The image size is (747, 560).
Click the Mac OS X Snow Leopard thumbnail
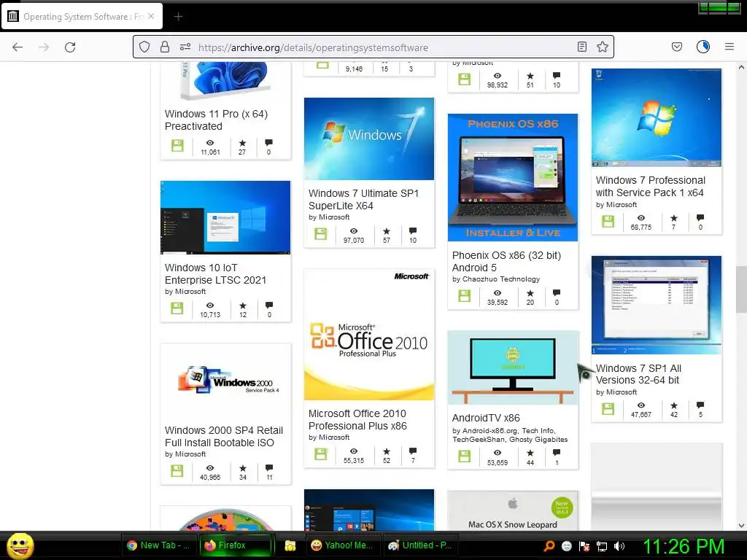[513, 510]
